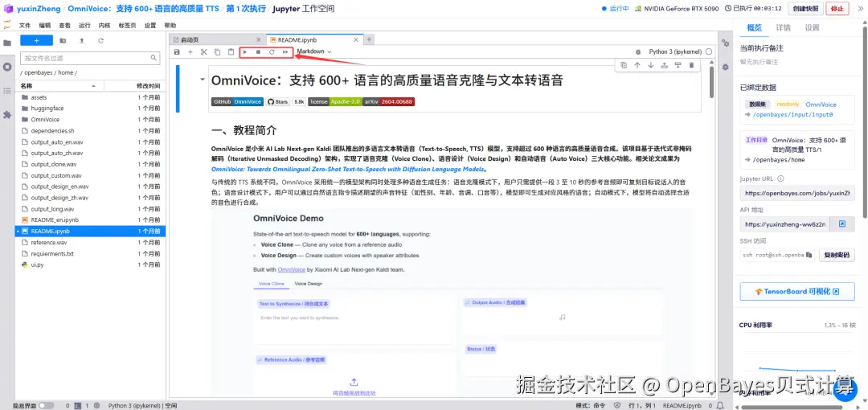The width and height of the screenshot is (868, 410).
Task: Select the assets folder
Action: [92, 97]
